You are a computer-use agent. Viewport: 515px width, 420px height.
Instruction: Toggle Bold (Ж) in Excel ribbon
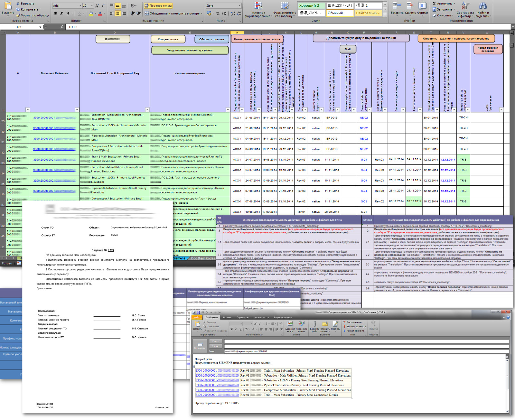[x=56, y=14]
